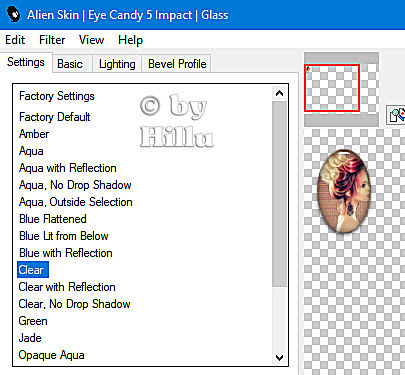Click the oval glass portrait in preview
The image size is (405, 375).
point(344,191)
